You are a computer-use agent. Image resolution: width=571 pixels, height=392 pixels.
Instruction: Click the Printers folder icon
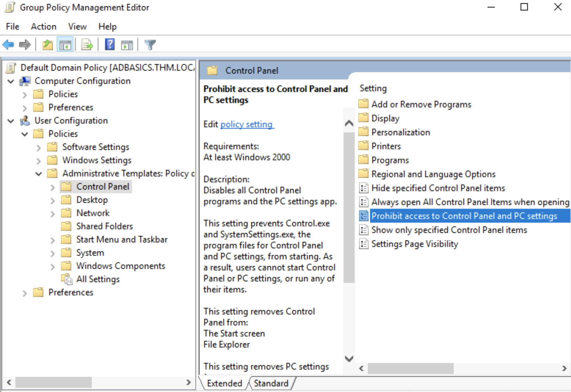[x=363, y=146]
